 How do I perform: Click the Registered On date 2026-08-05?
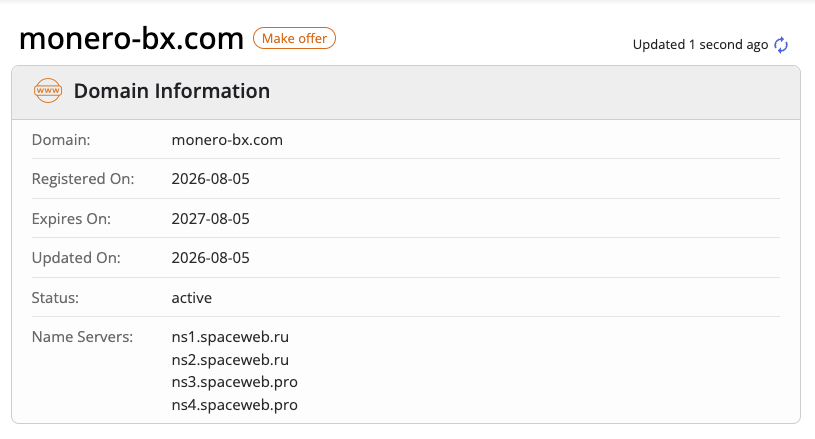pos(211,179)
